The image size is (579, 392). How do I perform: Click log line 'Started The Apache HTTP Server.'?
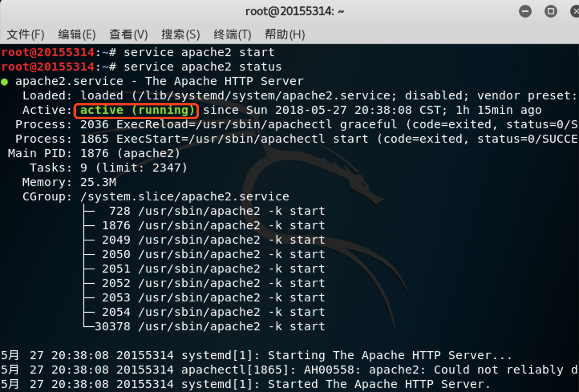pos(245,384)
